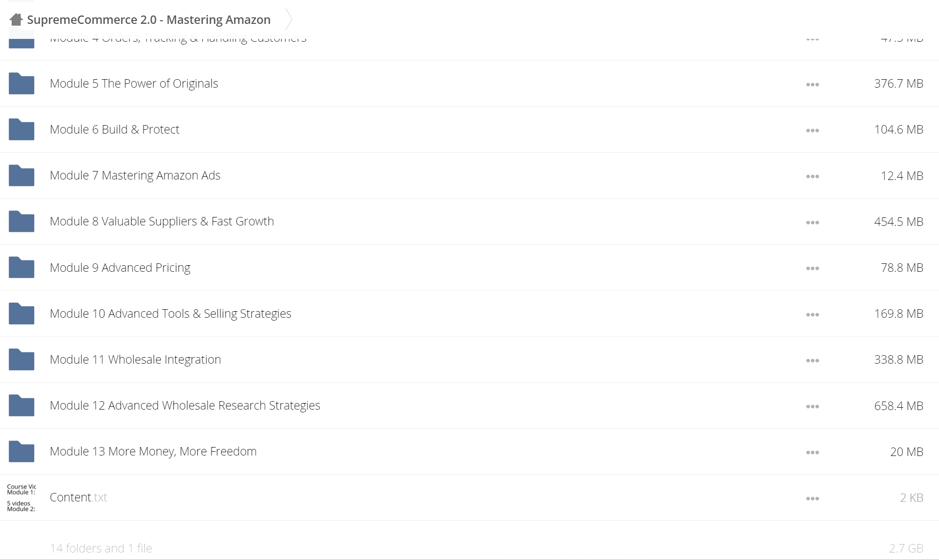The height and width of the screenshot is (560, 939).
Task: Select the Module 7 Mastering Amazon Ads folder icon
Action: (x=22, y=175)
